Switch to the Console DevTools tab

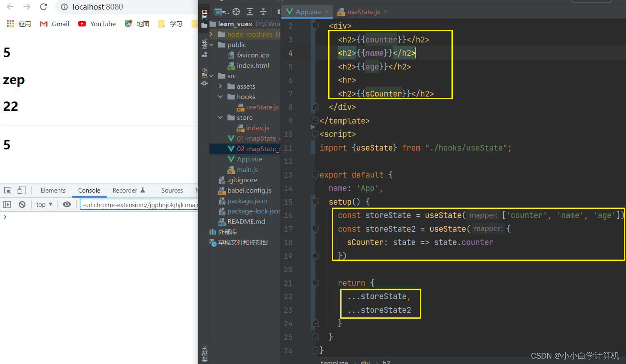pyautogui.click(x=89, y=191)
